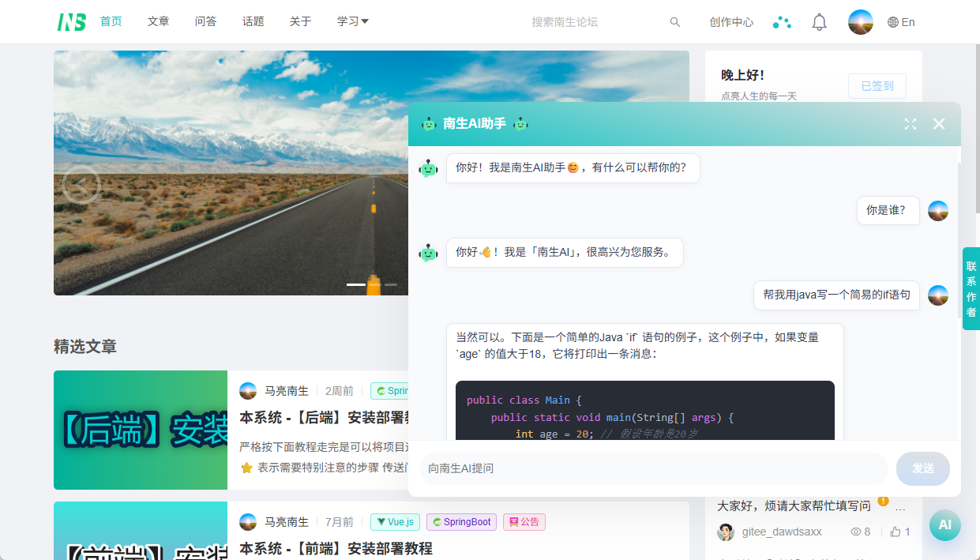This screenshot has width=980, height=560.
Task: Click the NS site logo
Action: click(x=71, y=22)
